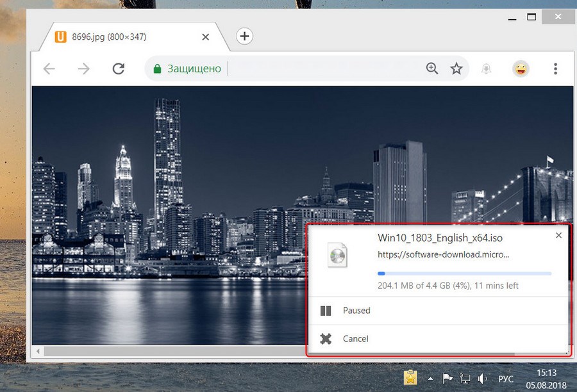Click the horizontal scrollbar left arrow

point(38,351)
